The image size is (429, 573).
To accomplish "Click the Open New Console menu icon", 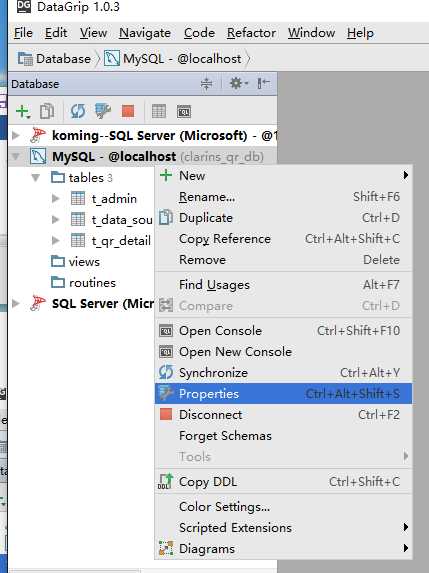I will pos(166,352).
